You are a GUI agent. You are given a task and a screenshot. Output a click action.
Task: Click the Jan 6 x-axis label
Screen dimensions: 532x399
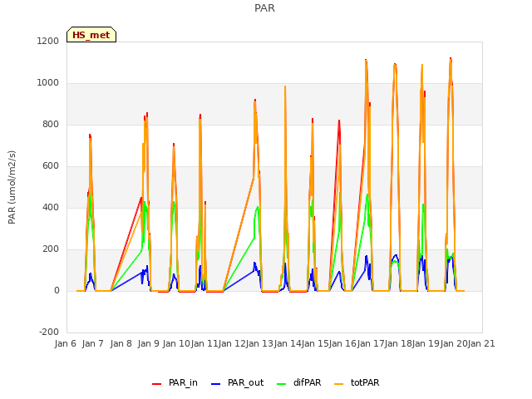(x=66, y=343)
